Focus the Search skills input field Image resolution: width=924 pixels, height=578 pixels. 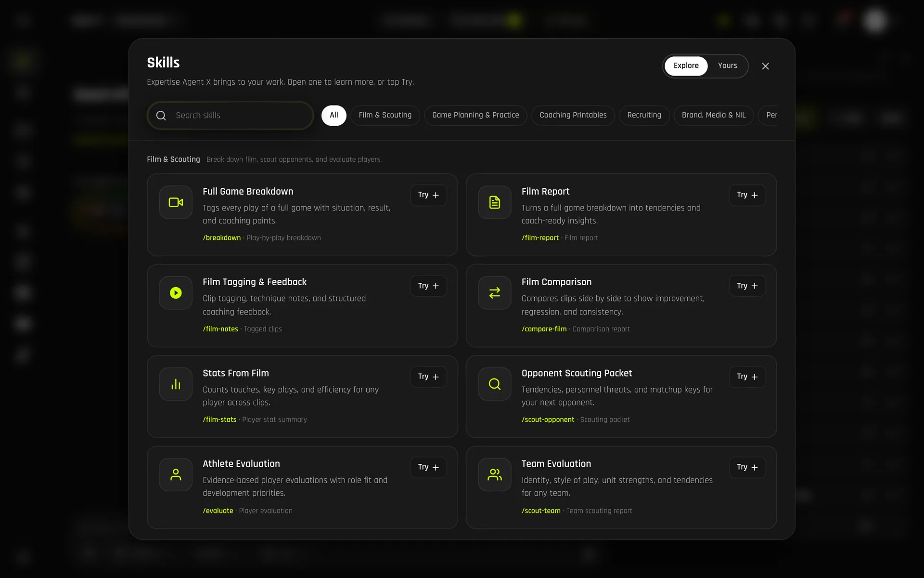[x=231, y=116]
